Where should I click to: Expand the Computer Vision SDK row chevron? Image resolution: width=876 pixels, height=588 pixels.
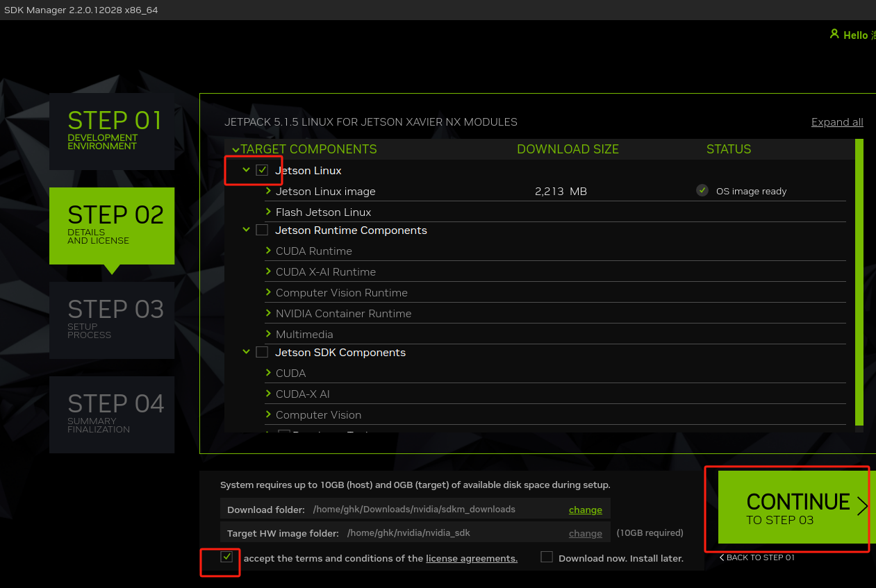269,414
